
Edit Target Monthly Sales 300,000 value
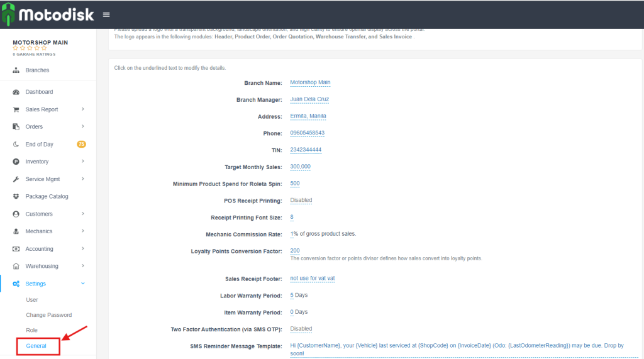[300, 167]
